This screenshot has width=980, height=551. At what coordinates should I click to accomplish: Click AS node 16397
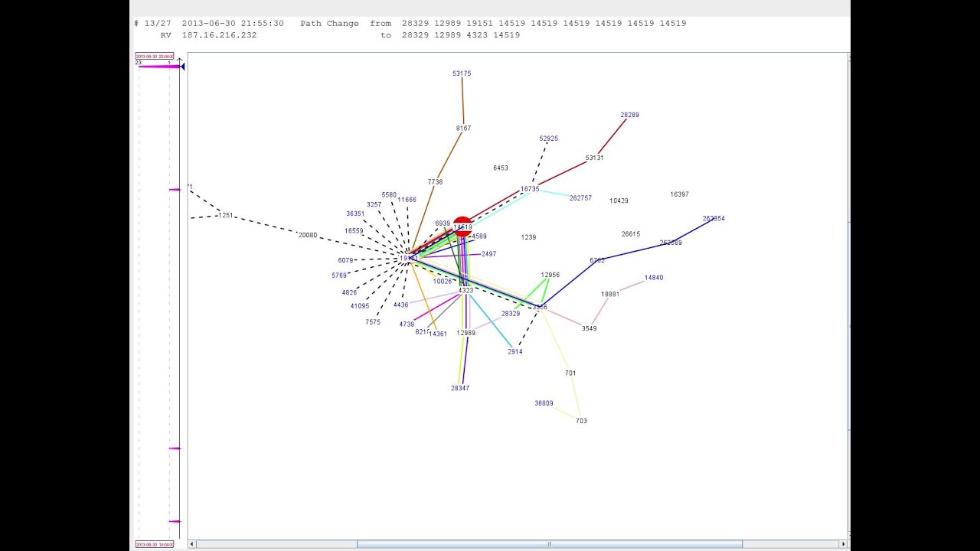[679, 194]
